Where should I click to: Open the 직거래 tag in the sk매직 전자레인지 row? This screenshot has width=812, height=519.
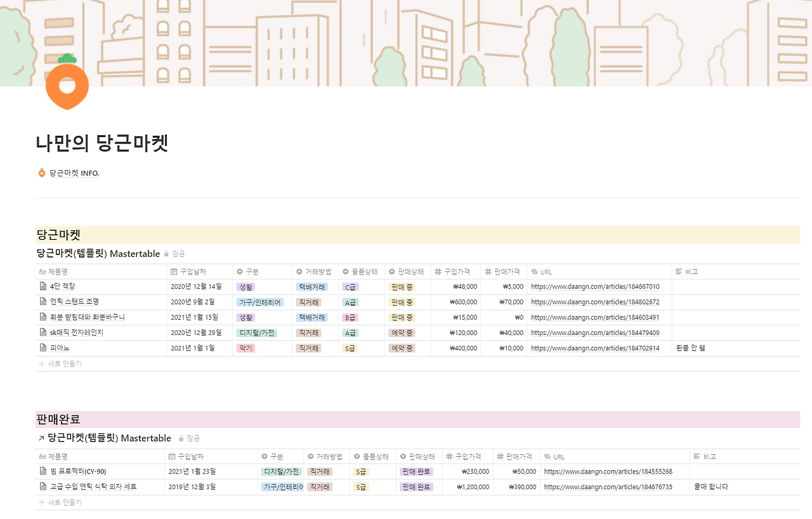(308, 332)
